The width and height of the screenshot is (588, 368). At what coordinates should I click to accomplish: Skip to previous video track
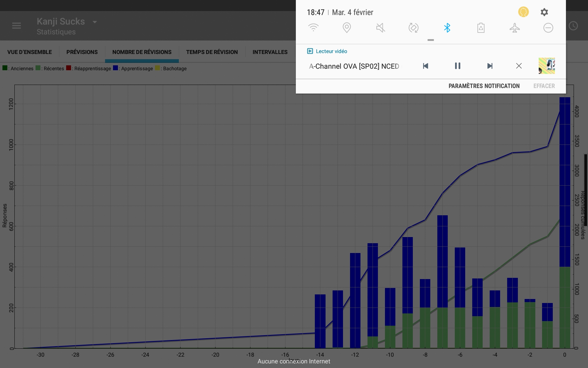[425, 66]
